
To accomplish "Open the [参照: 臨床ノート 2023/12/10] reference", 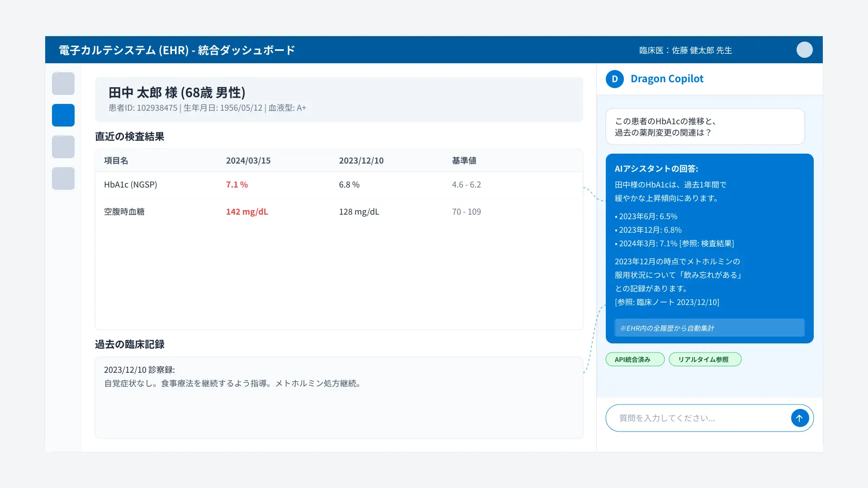I will click(x=667, y=302).
